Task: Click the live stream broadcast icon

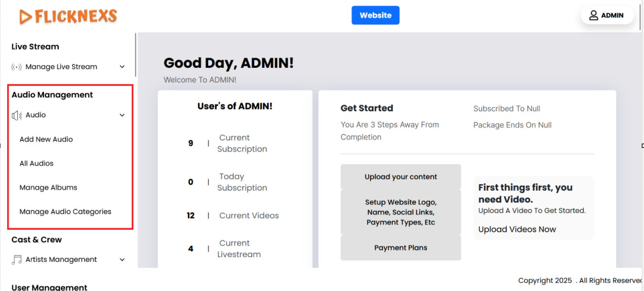Action: click(17, 67)
